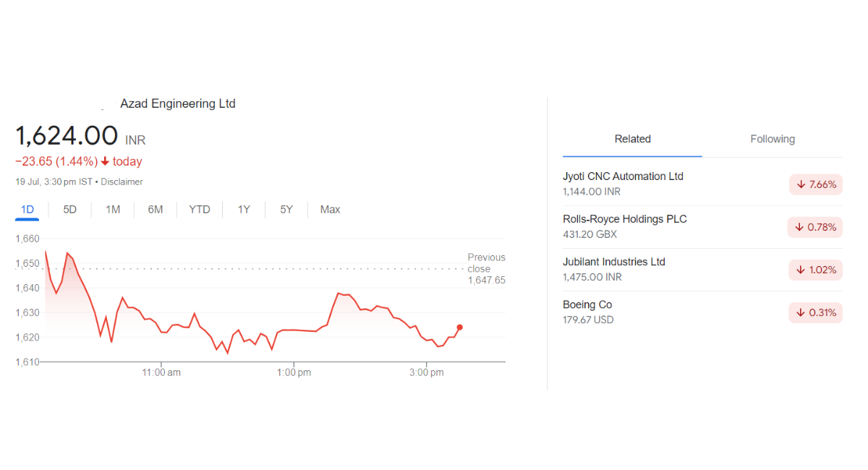868x470 pixels.
Task: Click the 19 Jul, 3:30 pm IST timestamp
Action: [x=54, y=182]
